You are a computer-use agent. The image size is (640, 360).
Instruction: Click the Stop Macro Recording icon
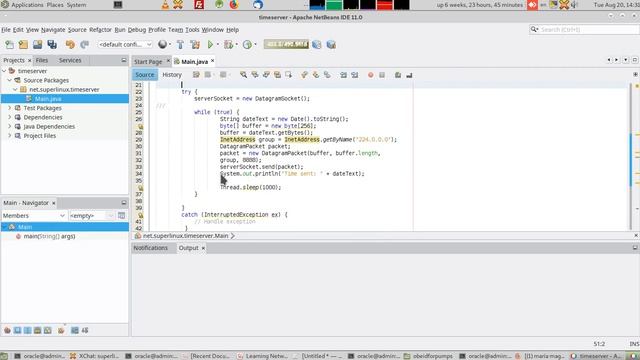tap(382, 75)
